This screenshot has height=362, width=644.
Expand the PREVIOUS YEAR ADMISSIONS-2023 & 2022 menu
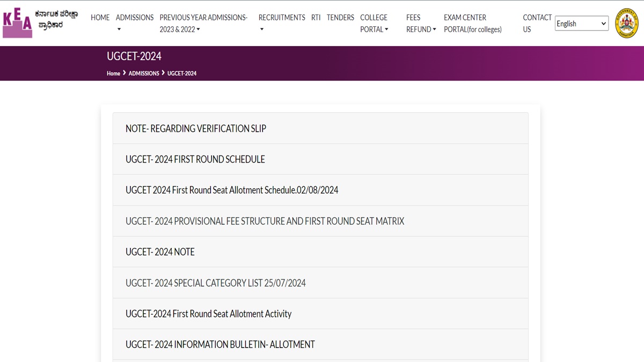click(x=203, y=23)
